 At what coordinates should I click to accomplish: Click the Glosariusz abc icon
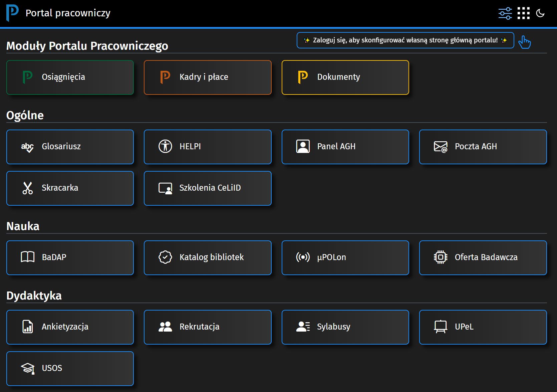[x=27, y=147]
